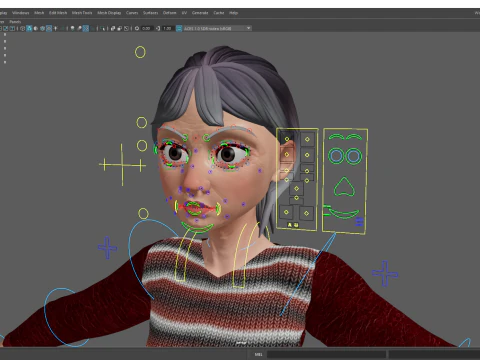Open the viewport Panels menu
The width and height of the screenshot is (480, 360).
pyautogui.click(x=15, y=22)
